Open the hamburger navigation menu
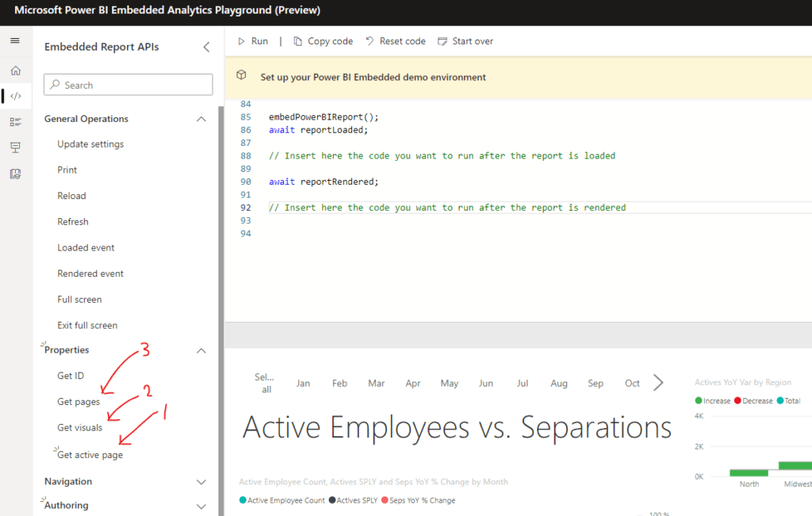The height and width of the screenshot is (516, 812). [x=15, y=40]
